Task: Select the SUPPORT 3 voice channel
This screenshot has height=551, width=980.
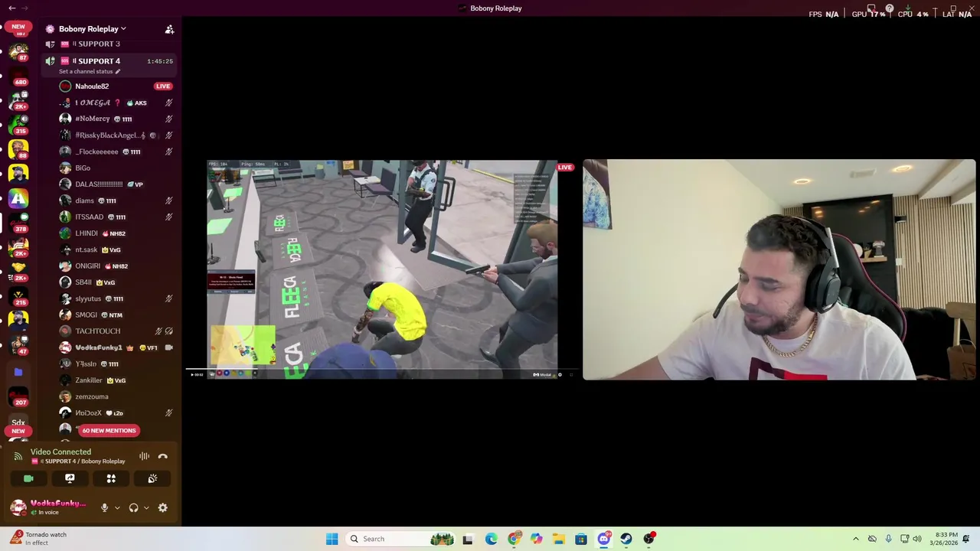Action: [109, 44]
